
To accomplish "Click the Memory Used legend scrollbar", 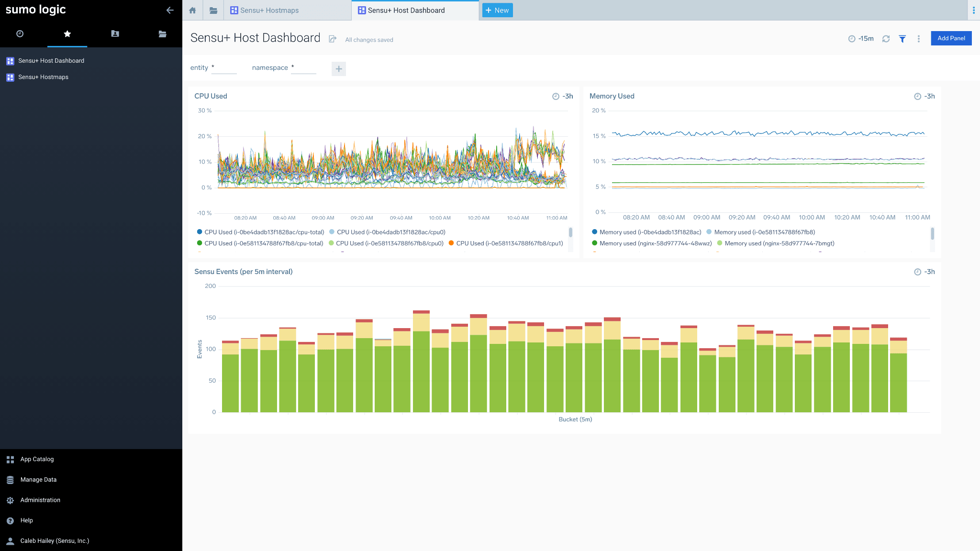I will click(x=932, y=233).
